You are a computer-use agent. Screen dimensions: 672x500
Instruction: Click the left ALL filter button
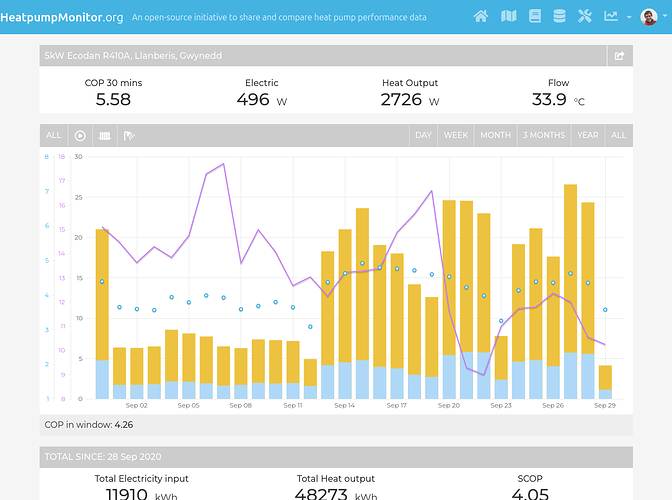click(54, 135)
